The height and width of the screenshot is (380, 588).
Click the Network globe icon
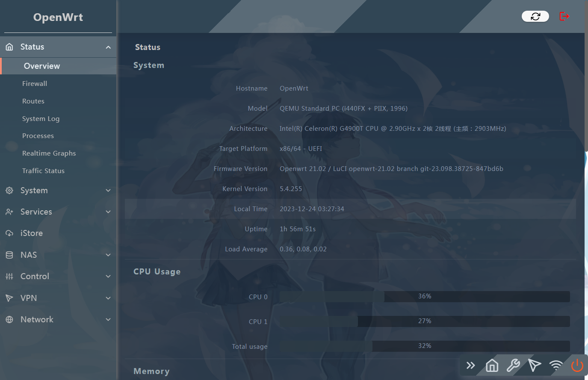[x=9, y=320]
